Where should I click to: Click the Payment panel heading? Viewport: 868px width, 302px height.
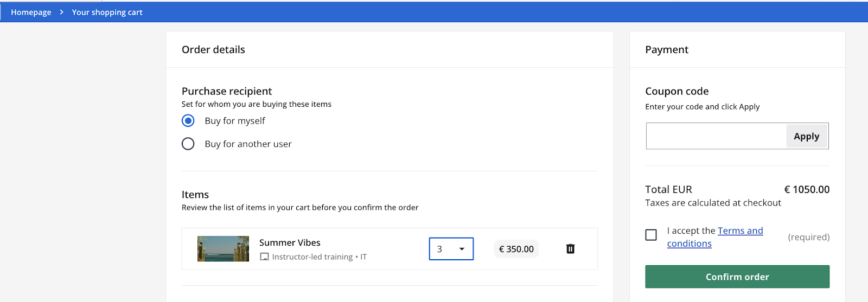(666, 49)
